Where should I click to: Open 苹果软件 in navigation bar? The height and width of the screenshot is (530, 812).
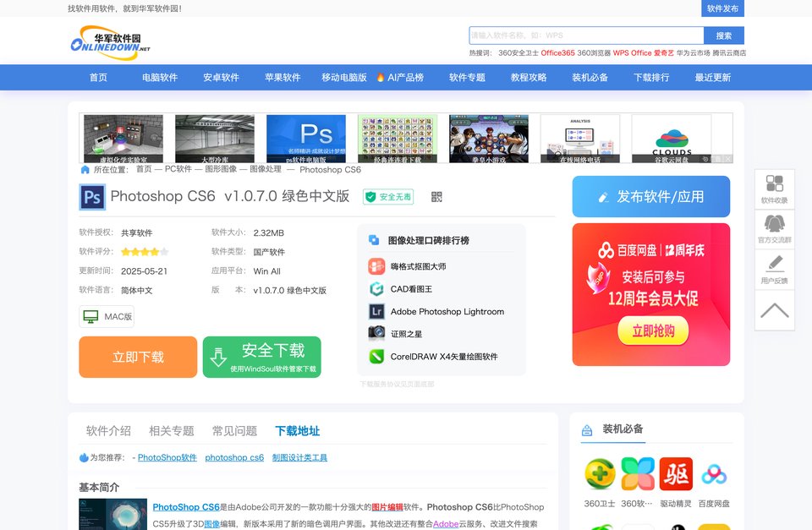283,77
